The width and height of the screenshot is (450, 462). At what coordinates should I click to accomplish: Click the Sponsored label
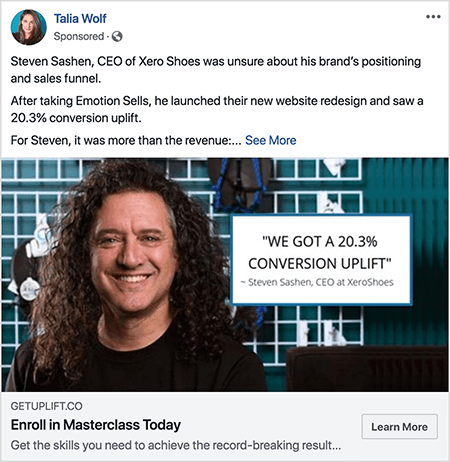point(79,36)
